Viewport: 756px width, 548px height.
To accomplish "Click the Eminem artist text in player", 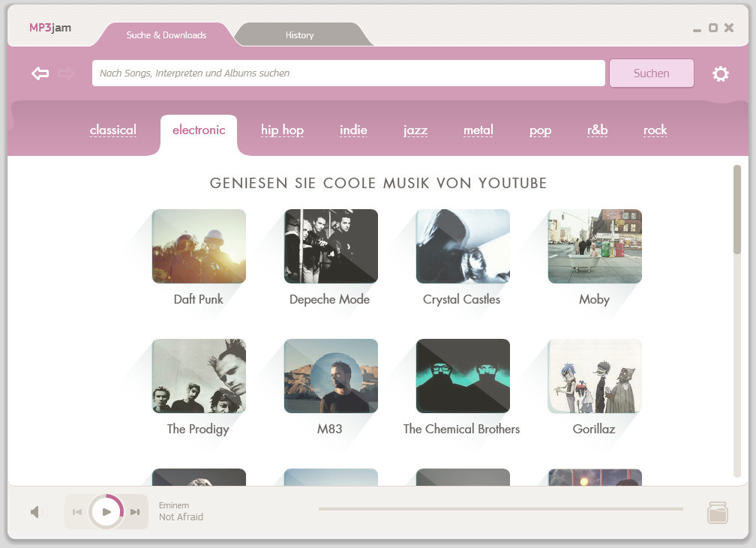I will coord(174,505).
